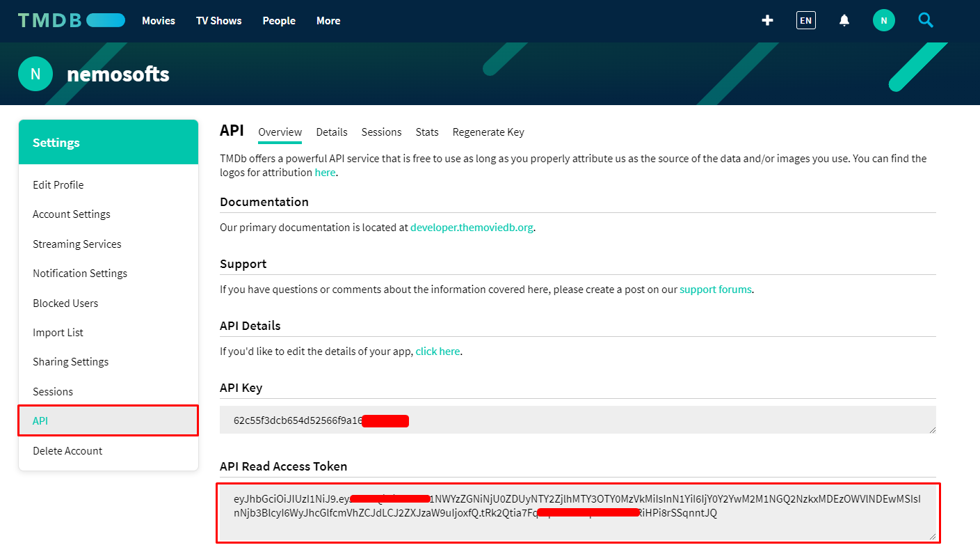Open the notifications bell
The height and width of the screenshot is (552, 980).
tap(844, 20)
